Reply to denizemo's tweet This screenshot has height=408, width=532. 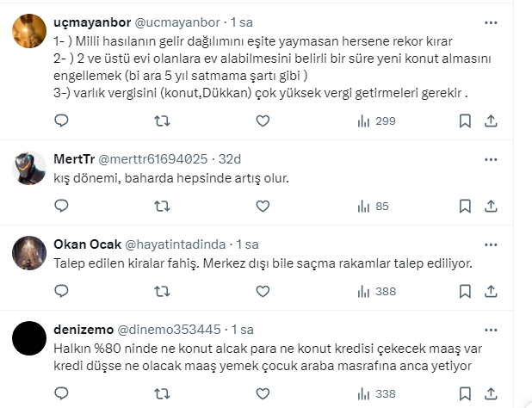click(x=61, y=394)
